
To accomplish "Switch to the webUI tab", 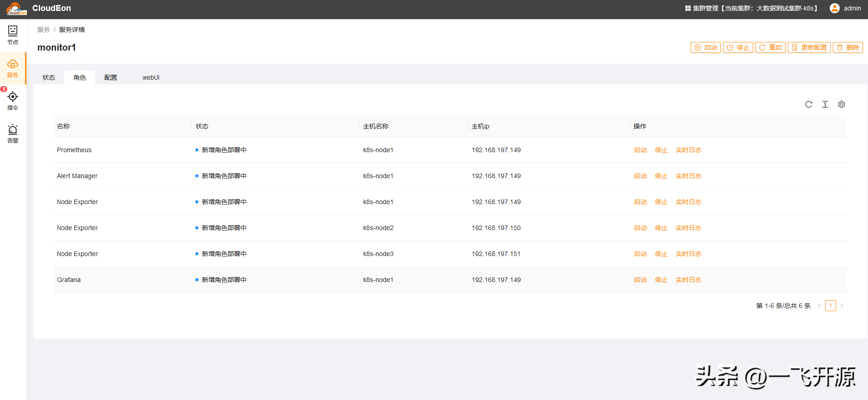I will click(151, 77).
